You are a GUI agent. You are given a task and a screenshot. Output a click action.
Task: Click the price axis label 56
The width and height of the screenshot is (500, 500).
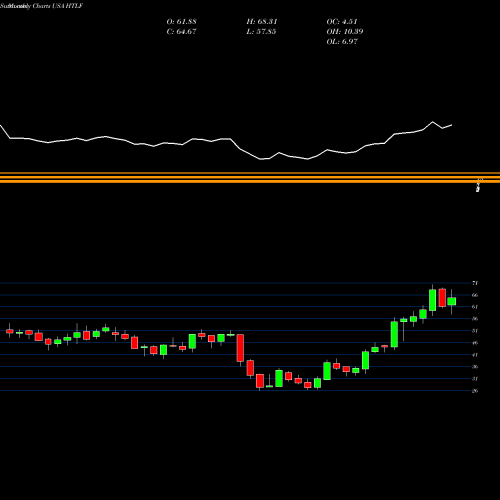point(475,319)
